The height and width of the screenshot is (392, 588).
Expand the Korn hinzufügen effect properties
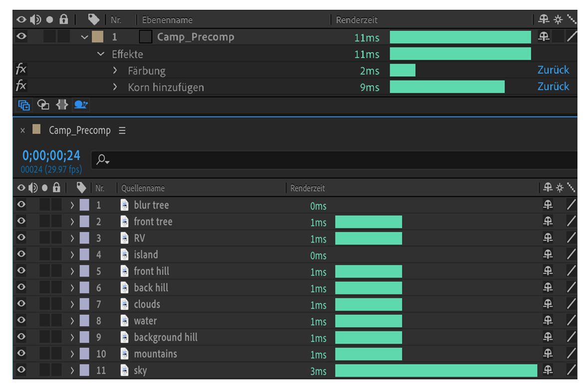click(115, 87)
